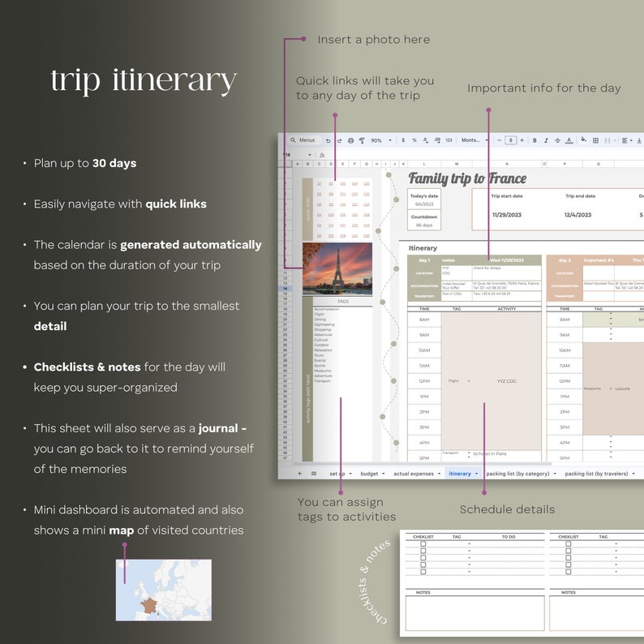Increase decimal places icon
This screenshot has height=644, width=644.
click(x=437, y=140)
